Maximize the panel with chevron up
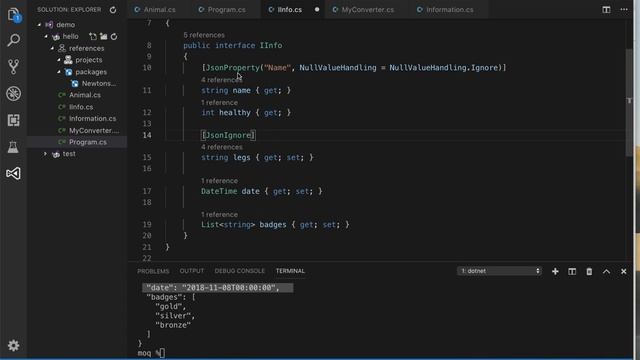Image resolution: width=640 pixels, height=360 pixels. pos(607,271)
